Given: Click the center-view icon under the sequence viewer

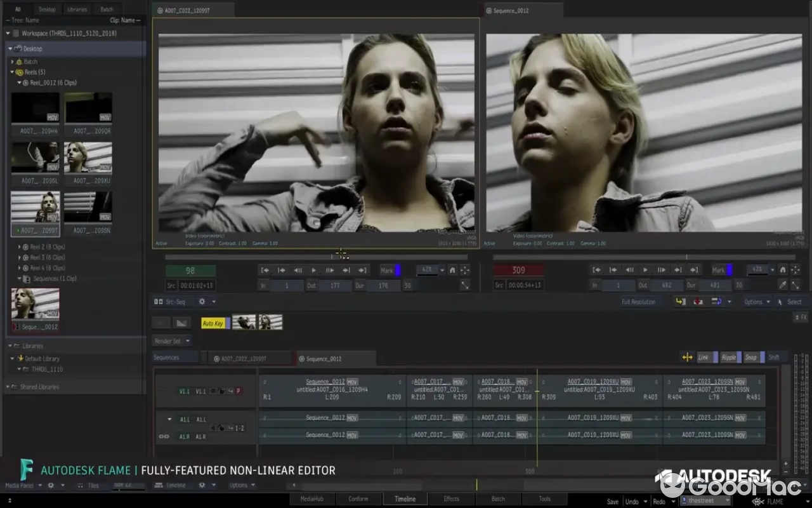Looking at the screenshot, I should click(796, 270).
